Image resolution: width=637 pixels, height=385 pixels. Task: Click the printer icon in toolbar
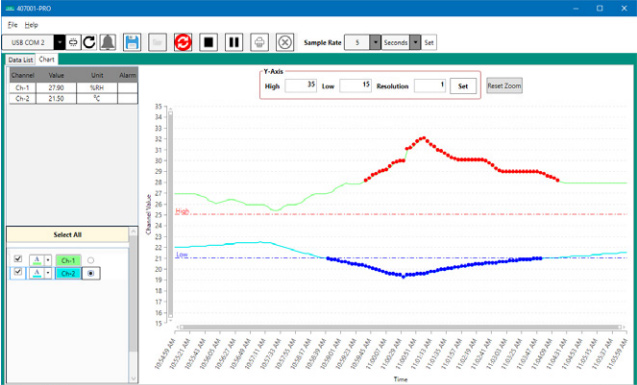[259, 42]
